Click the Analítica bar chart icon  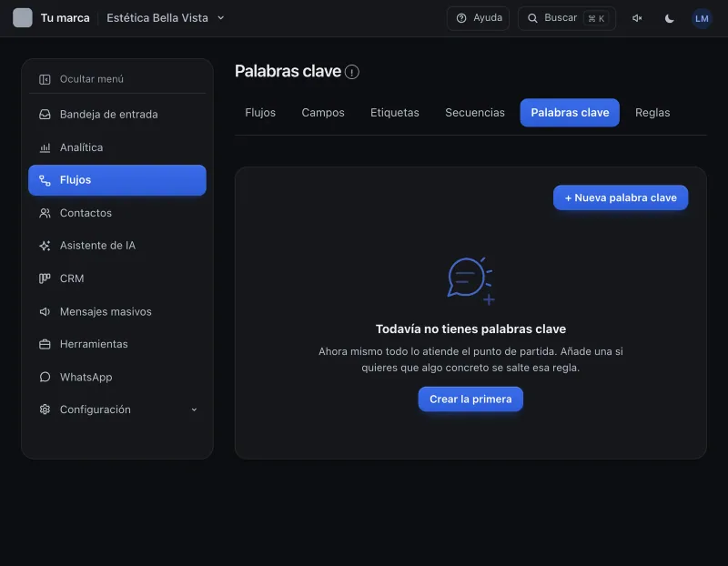coord(45,147)
